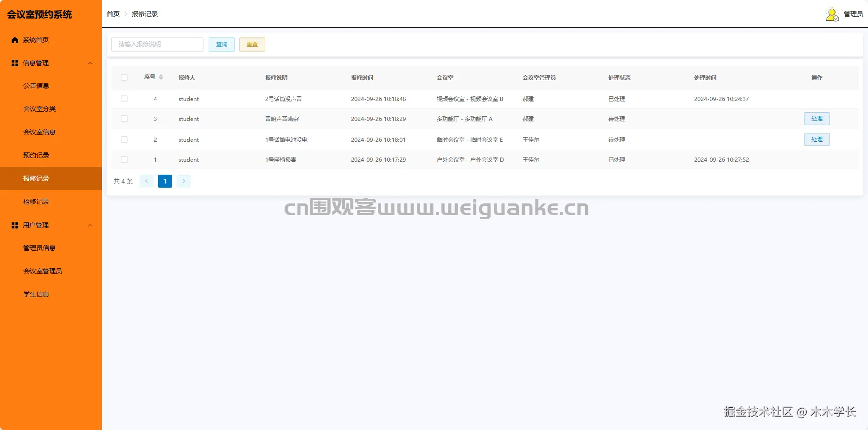Open 会议室信息 menu item
This screenshot has height=430, width=868.
(x=51, y=132)
